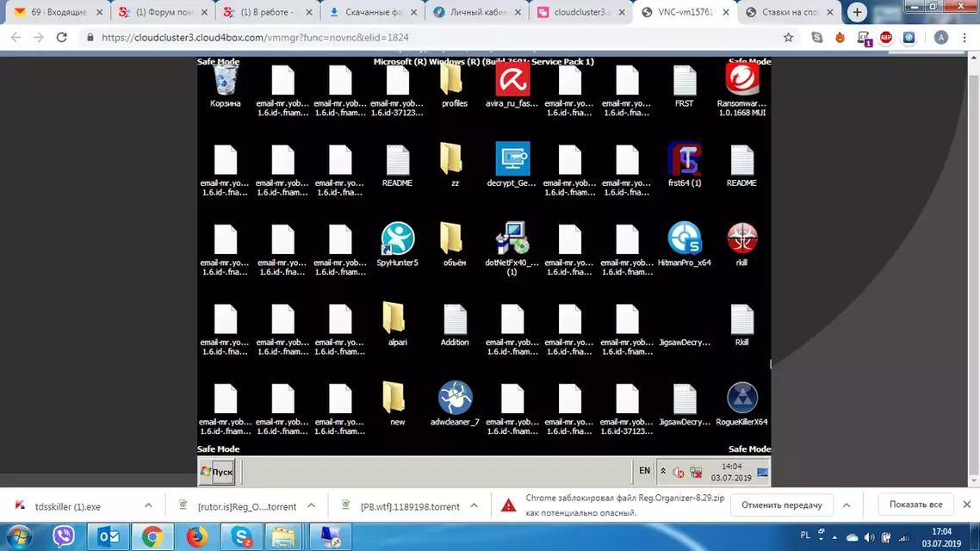Click Отменить передачу button
Image resolution: width=980 pixels, height=551 pixels.
[x=781, y=505]
